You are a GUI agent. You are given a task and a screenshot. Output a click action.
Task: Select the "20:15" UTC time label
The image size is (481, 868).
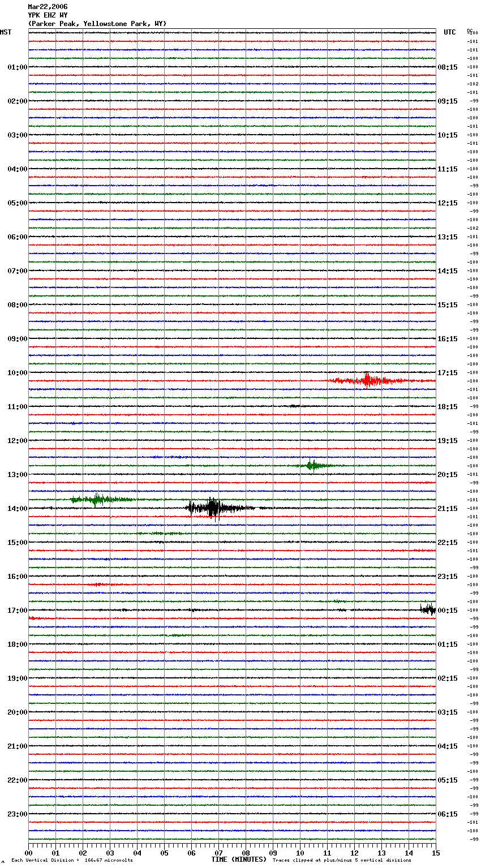tap(448, 475)
